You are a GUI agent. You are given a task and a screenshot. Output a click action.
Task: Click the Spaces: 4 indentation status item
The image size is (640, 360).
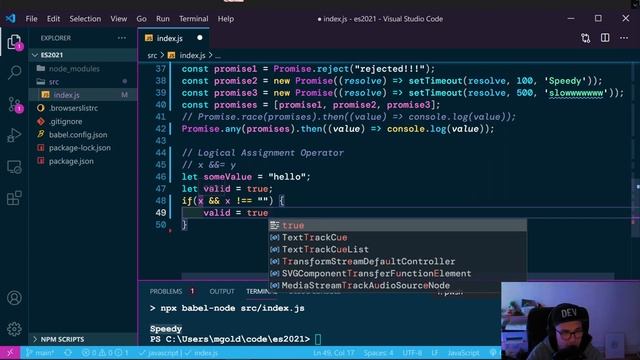378,353
